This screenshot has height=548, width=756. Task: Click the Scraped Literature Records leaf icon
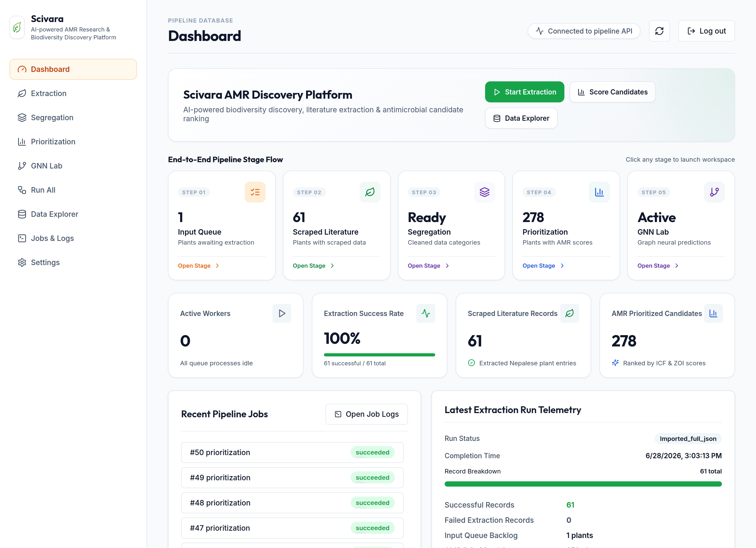569,313
